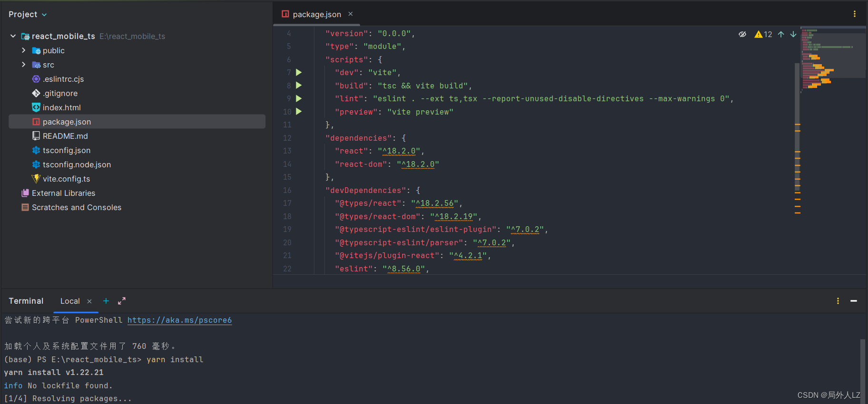The height and width of the screenshot is (404, 868).
Task: Close the Local terminal tab
Action: coord(89,301)
